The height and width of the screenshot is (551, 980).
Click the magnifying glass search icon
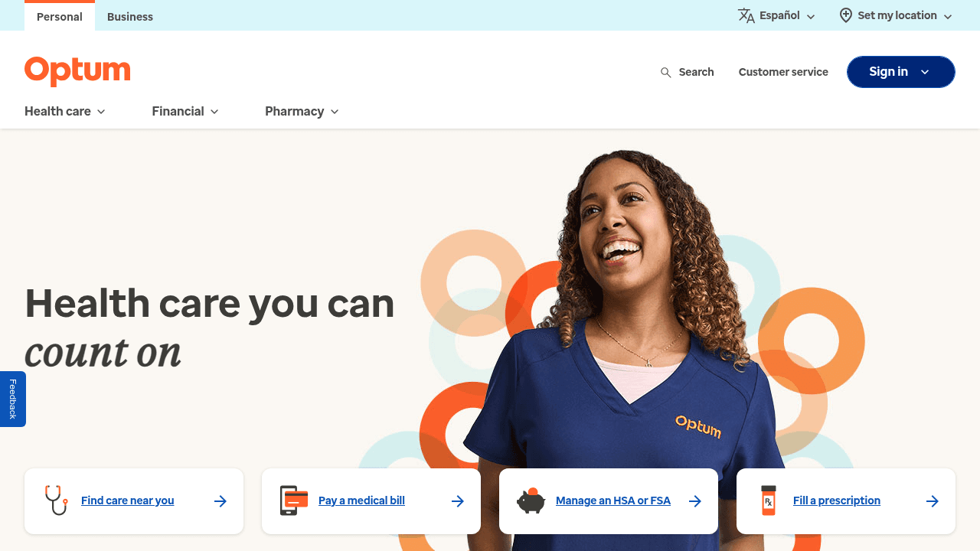tap(665, 72)
